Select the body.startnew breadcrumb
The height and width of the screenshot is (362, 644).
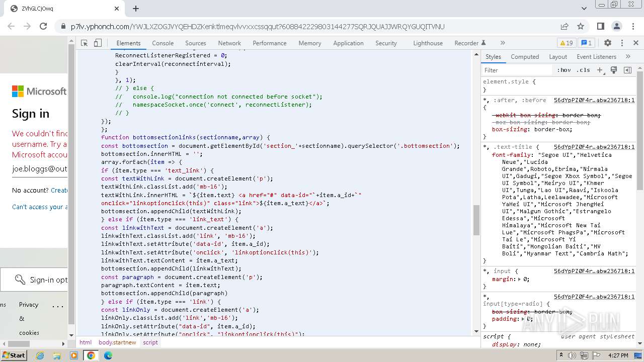117,342
